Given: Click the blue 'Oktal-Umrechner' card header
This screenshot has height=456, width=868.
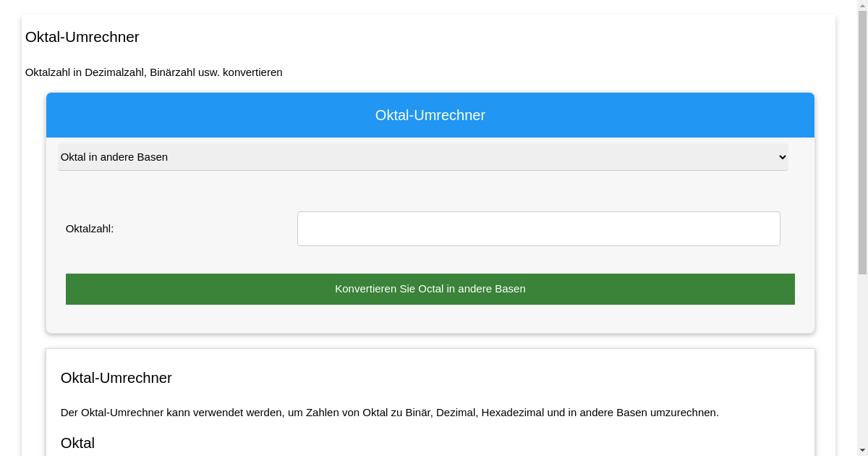Looking at the screenshot, I should point(430,115).
